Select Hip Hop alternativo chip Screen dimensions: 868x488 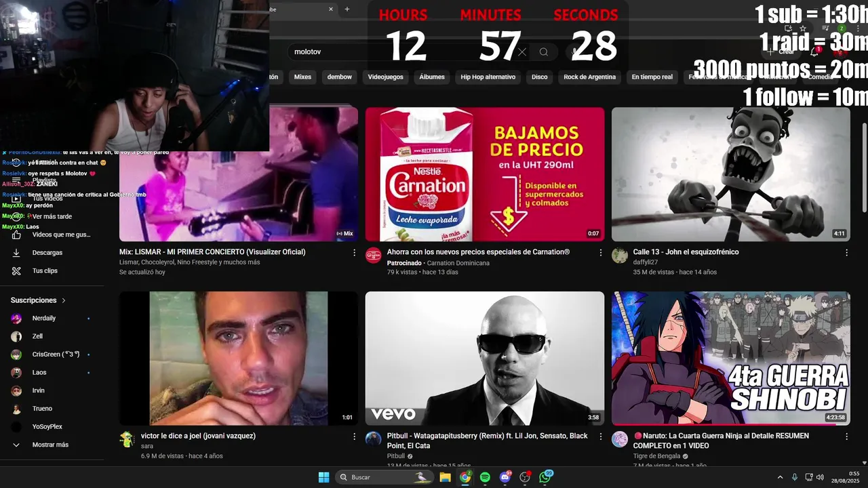click(x=488, y=77)
